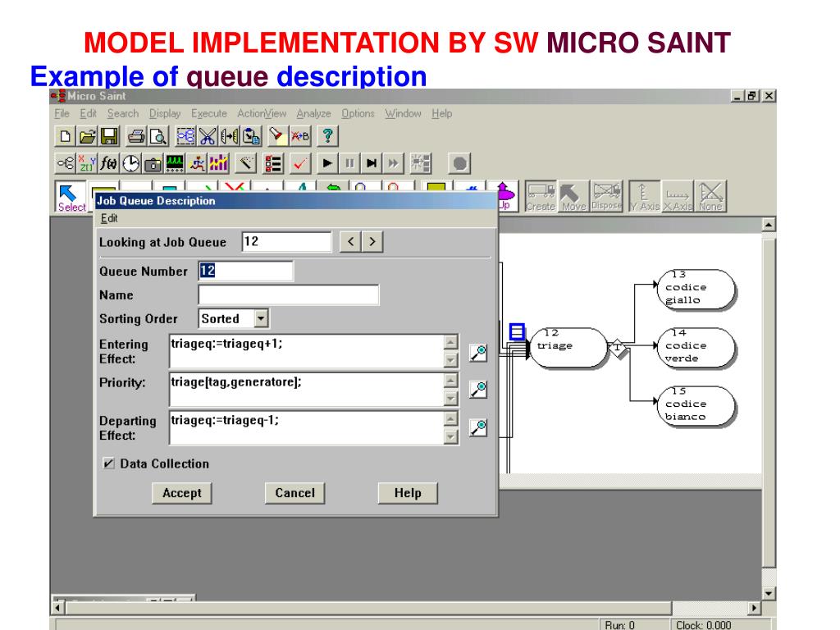Open a model with the folder icon
The height and width of the screenshot is (630, 840).
pyautogui.click(x=87, y=136)
